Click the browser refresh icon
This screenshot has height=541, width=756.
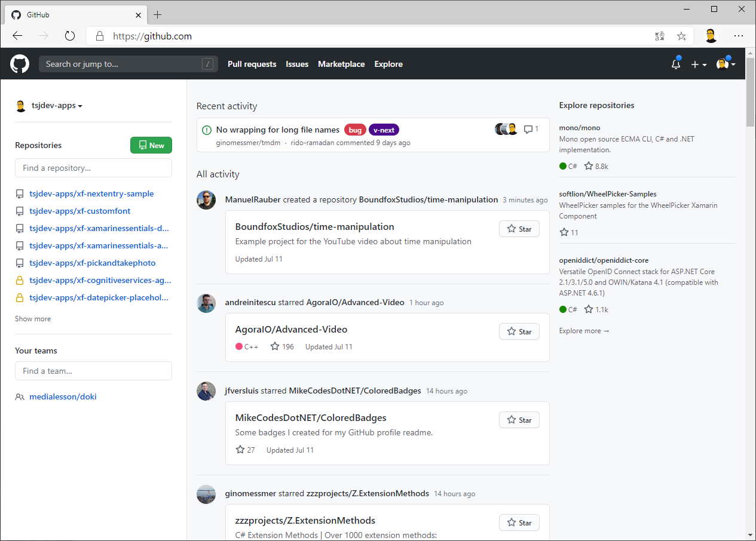(70, 36)
